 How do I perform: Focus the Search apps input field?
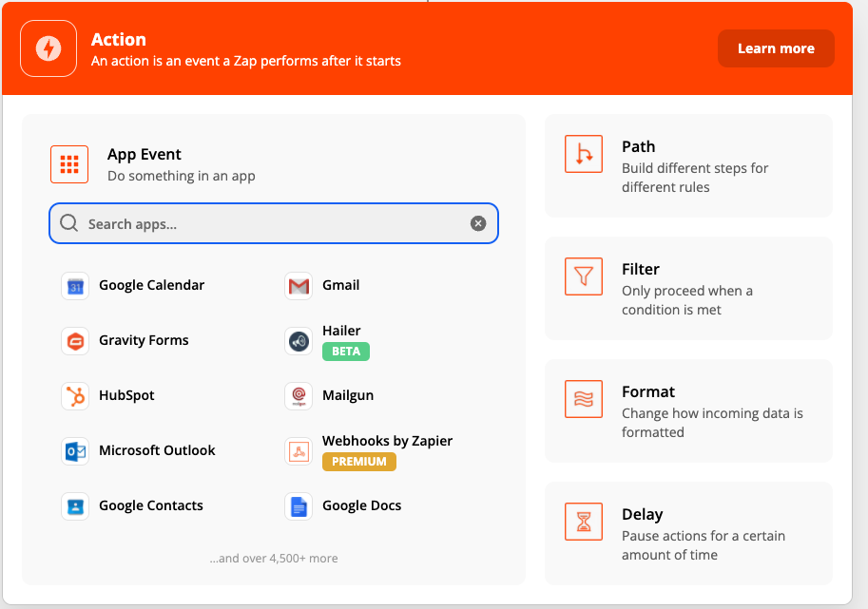[274, 223]
